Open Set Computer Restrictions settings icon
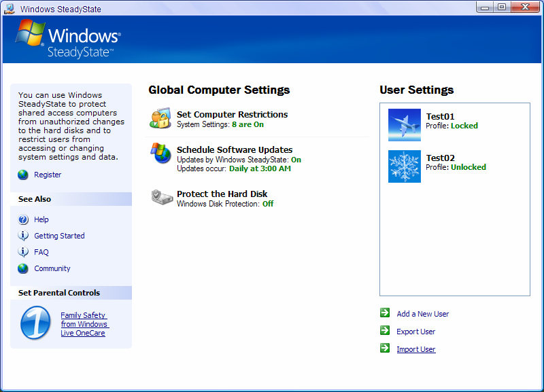The image size is (544, 392). pos(160,117)
